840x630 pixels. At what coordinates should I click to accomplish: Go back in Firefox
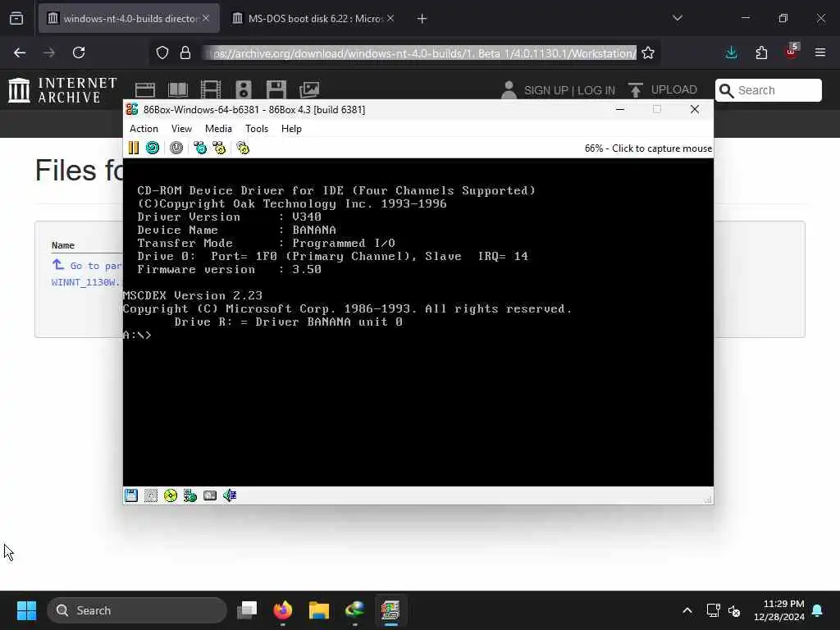click(x=20, y=52)
